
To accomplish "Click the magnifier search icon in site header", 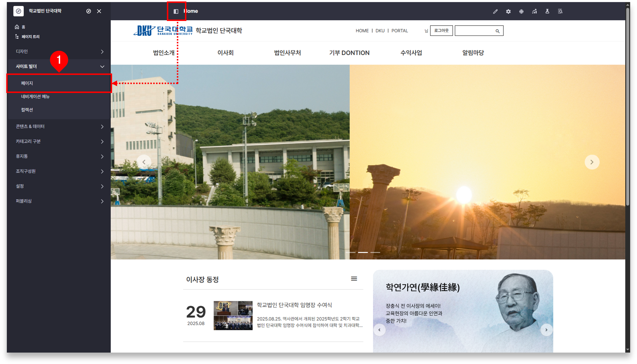I will (498, 31).
